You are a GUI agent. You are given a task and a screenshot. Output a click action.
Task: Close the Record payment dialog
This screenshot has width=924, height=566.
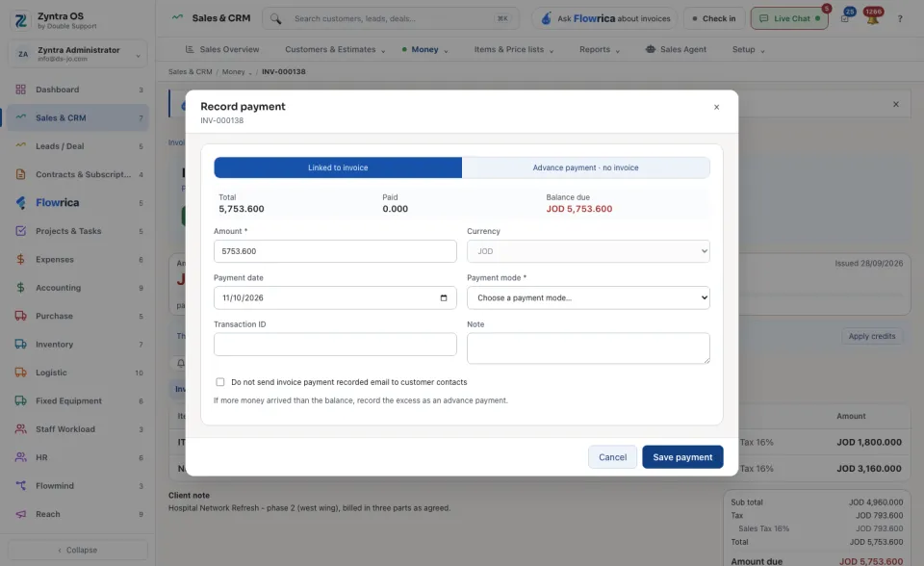pyautogui.click(x=716, y=107)
